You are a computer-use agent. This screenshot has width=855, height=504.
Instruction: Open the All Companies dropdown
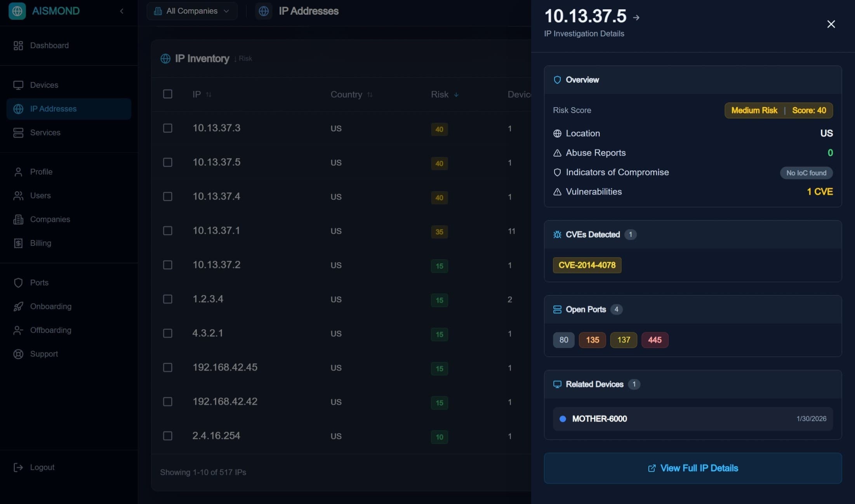tap(192, 11)
